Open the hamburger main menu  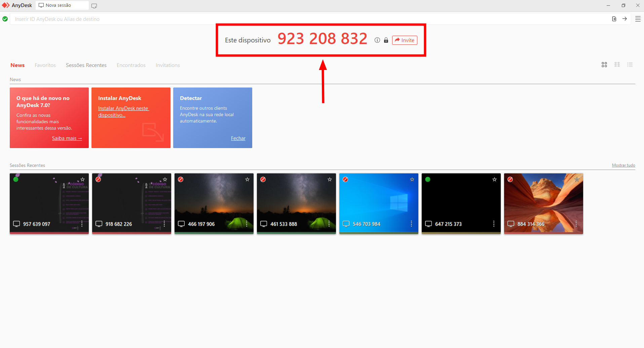[x=638, y=19]
